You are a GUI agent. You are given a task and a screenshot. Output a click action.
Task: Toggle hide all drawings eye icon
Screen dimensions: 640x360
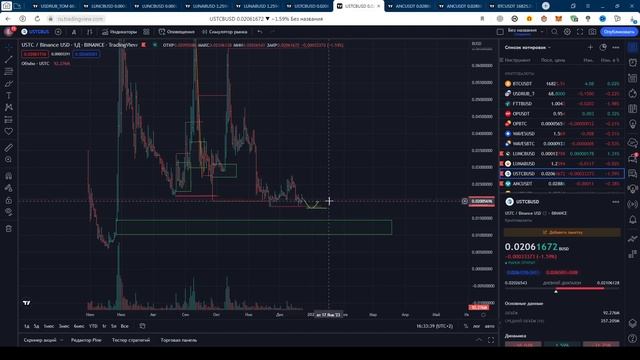click(9, 212)
